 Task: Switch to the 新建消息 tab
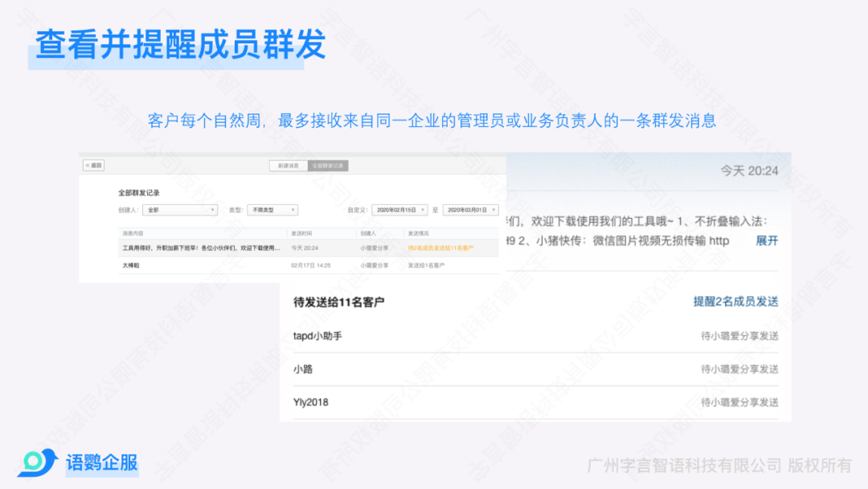[x=288, y=166]
